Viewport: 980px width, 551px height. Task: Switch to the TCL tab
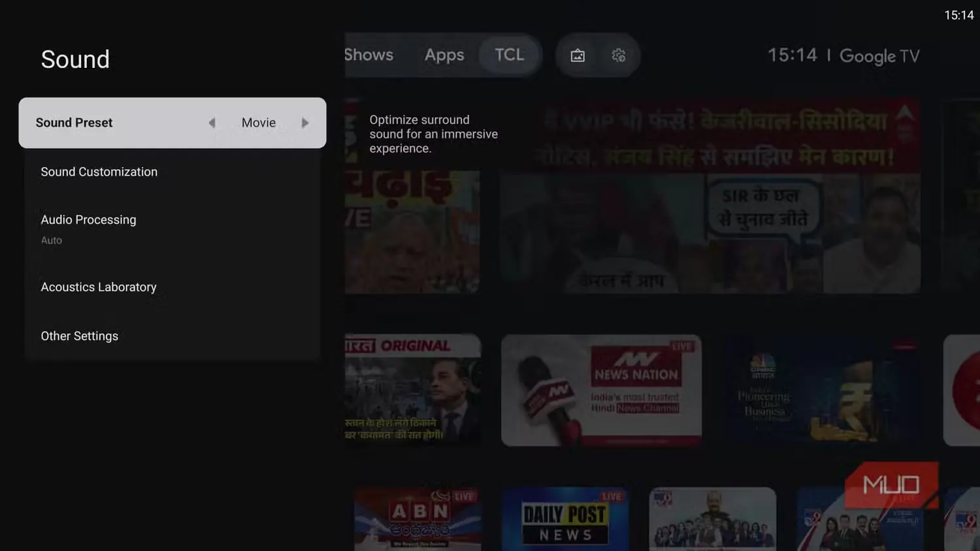(510, 55)
